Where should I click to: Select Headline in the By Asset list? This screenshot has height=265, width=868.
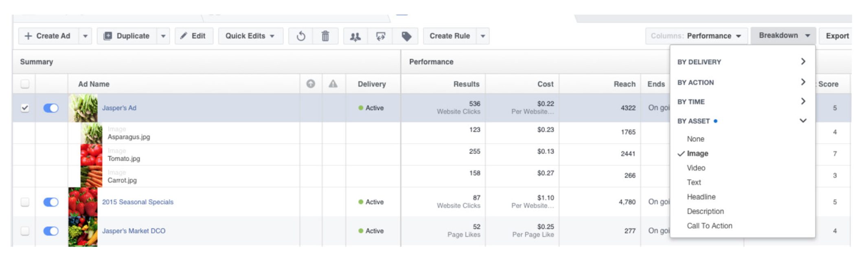pos(701,197)
